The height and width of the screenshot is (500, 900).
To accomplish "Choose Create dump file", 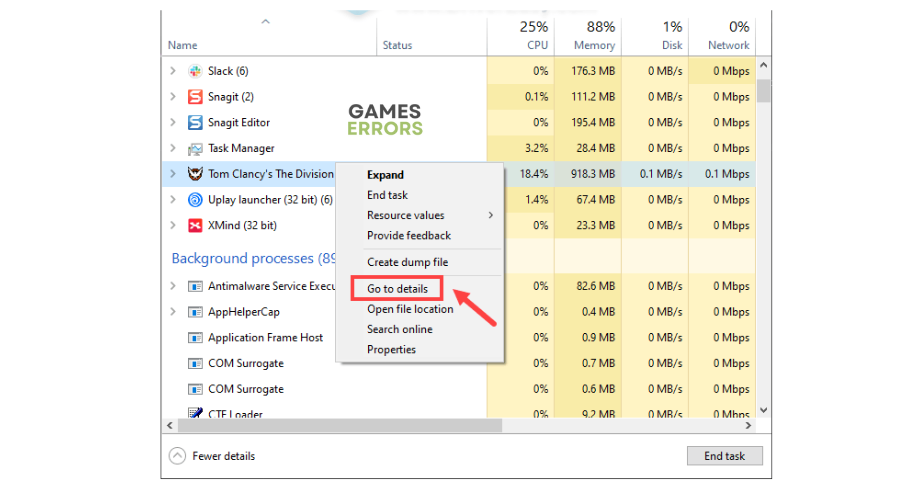I will [408, 262].
